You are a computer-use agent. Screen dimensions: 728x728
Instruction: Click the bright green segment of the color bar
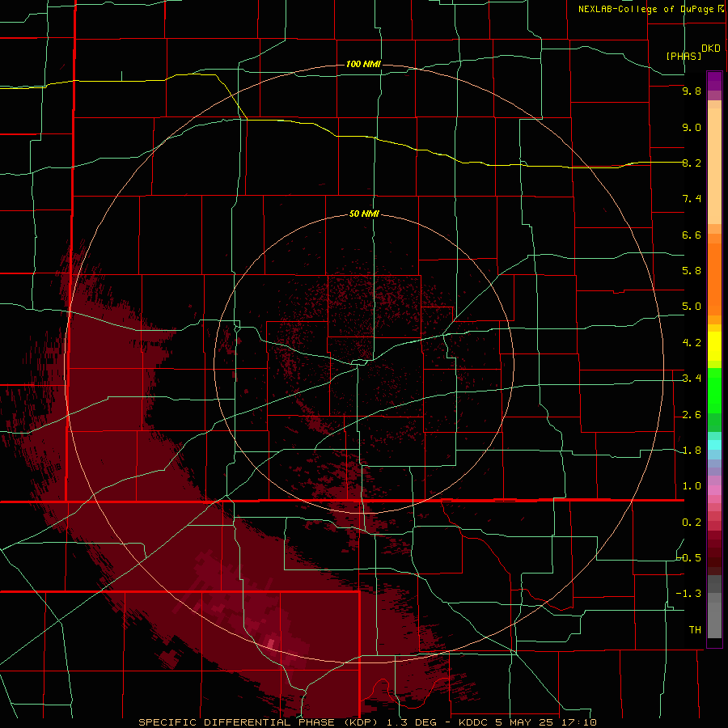[714, 390]
